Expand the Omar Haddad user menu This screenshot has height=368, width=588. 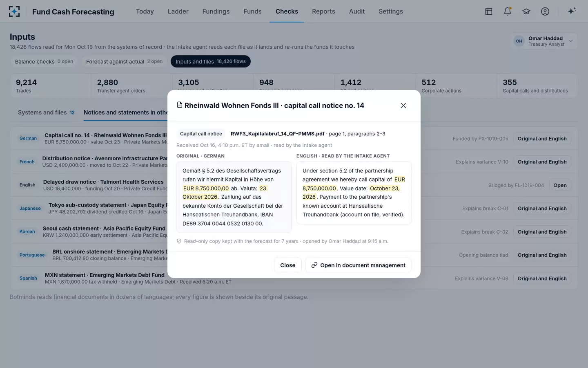(x=545, y=41)
